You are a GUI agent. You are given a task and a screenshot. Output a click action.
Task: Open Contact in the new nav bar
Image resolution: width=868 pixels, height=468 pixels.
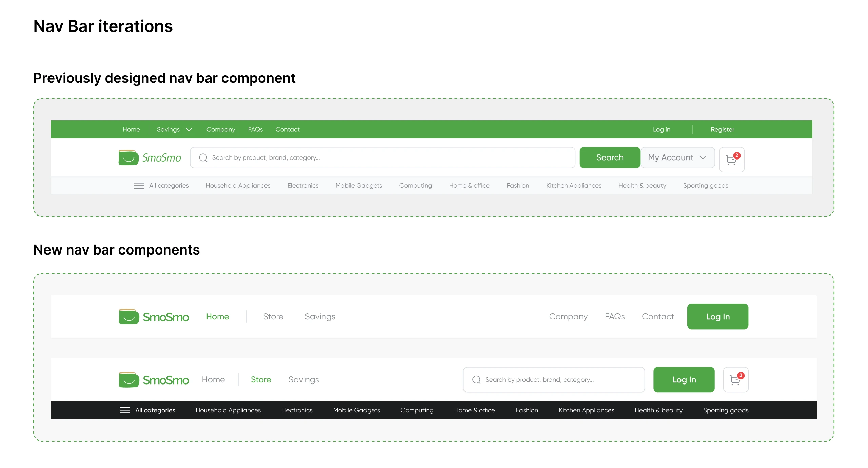pos(658,316)
